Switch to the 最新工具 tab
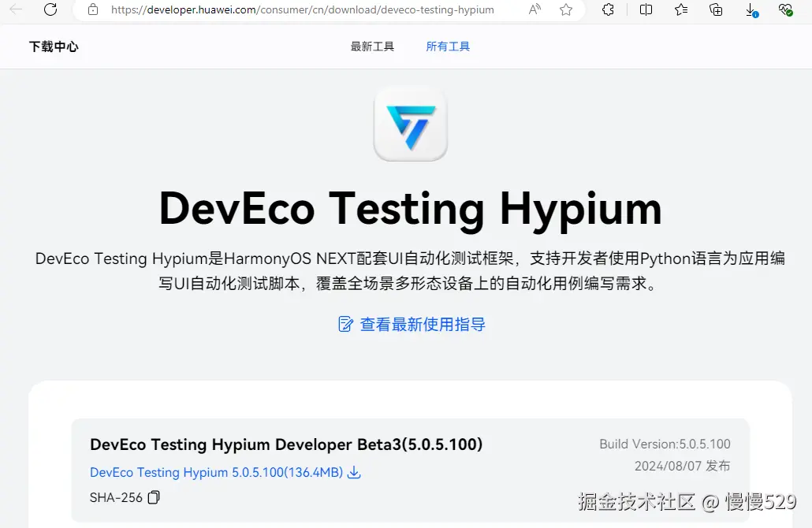 (x=372, y=46)
